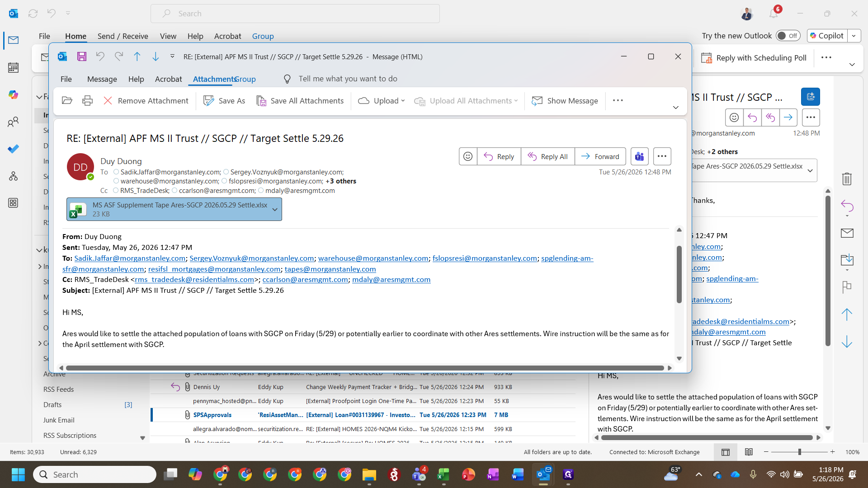The width and height of the screenshot is (868, 488).
Task: Click the Quick Print printer icon
Action: coord(87,100)
